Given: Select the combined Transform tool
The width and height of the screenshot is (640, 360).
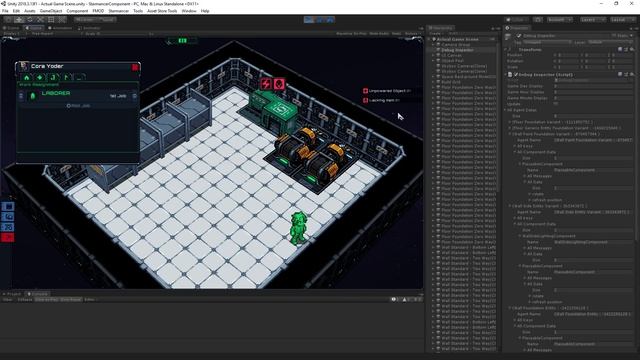Looking at the screenshot, I should [x=62, y=19].
